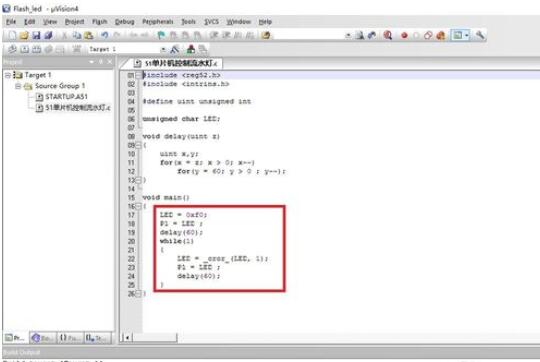Undo the last edit

(x=105, y=35)
